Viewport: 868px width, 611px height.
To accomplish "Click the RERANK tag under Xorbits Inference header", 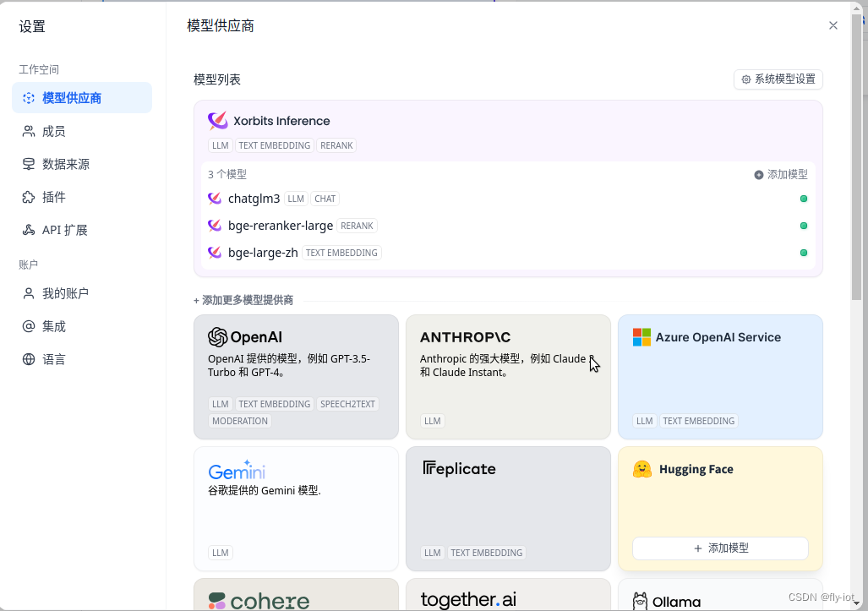I will tap(336, 145).
